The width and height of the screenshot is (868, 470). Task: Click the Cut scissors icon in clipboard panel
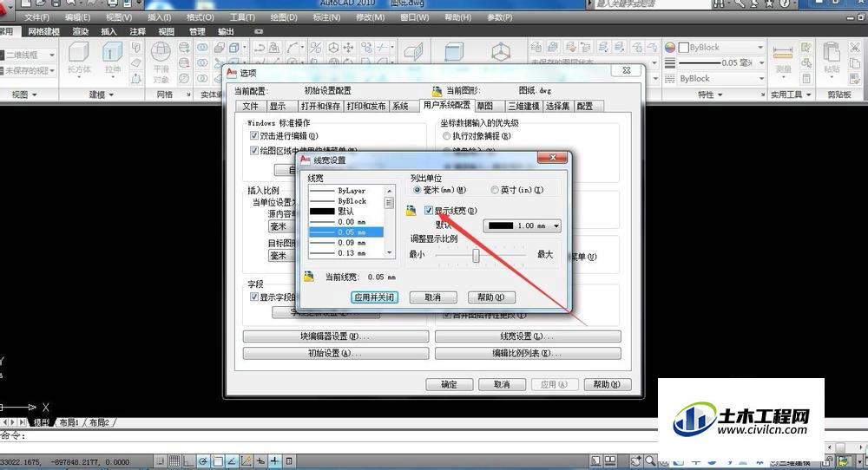(855, 48)
